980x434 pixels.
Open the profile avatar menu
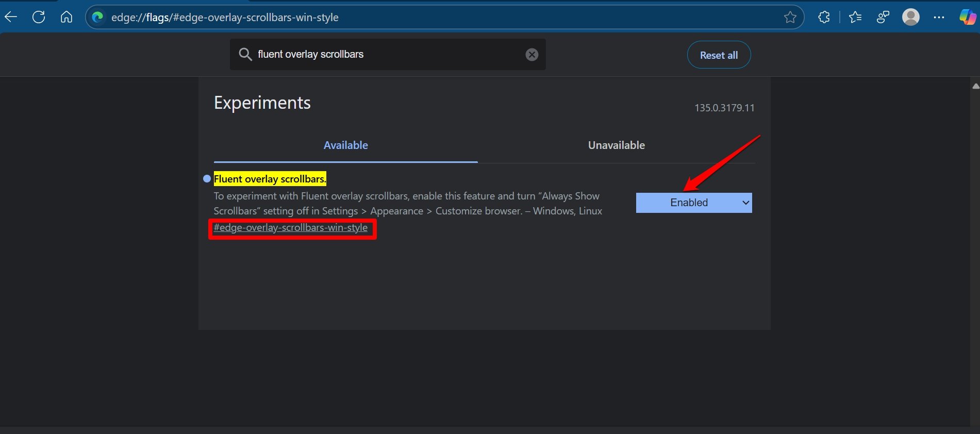tap(911, 17)
